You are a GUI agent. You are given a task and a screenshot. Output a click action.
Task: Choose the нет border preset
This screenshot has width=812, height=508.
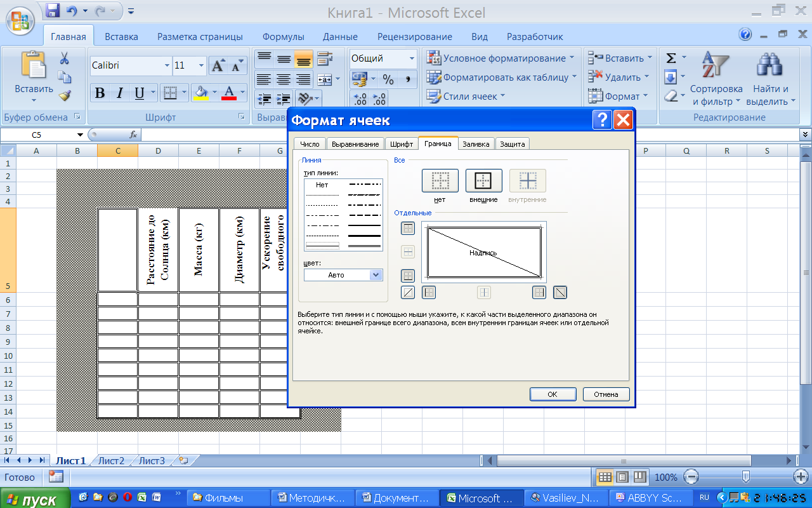[440, 181]
